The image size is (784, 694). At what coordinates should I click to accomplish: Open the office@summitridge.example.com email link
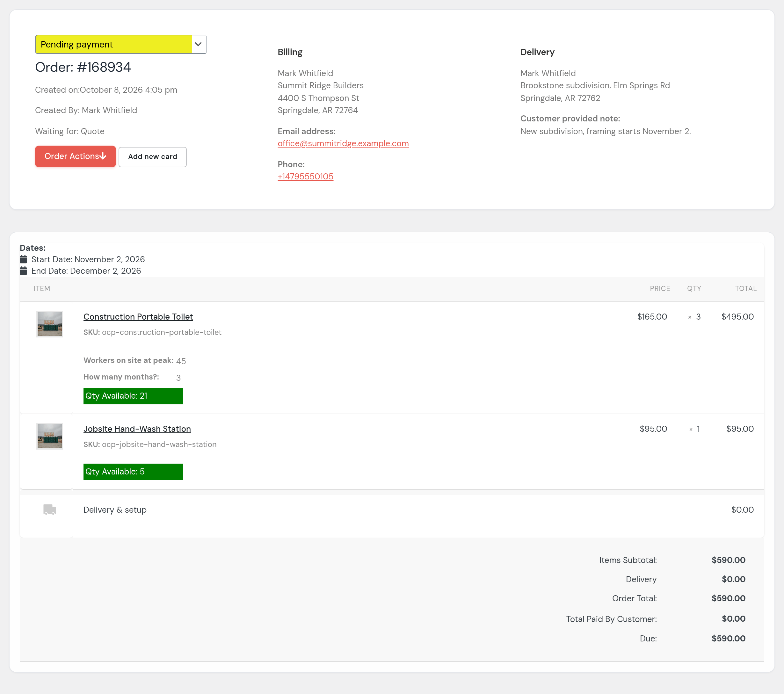click(x=343, y=143)
